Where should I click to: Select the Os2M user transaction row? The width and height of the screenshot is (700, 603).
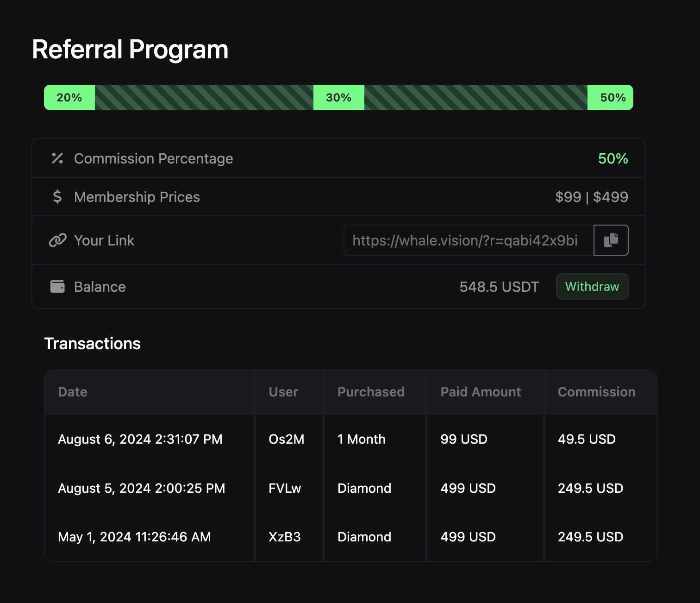click(x=286, y=439)
